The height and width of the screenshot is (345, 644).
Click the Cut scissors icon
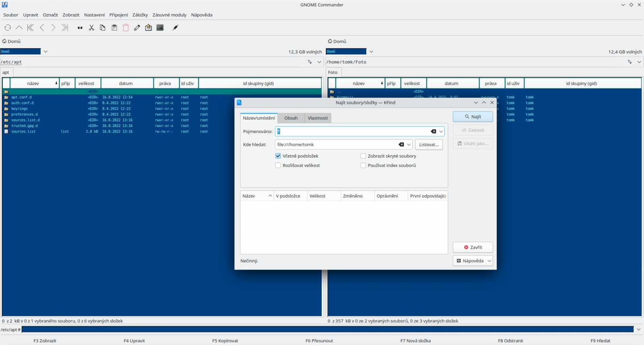pos(91,28)
